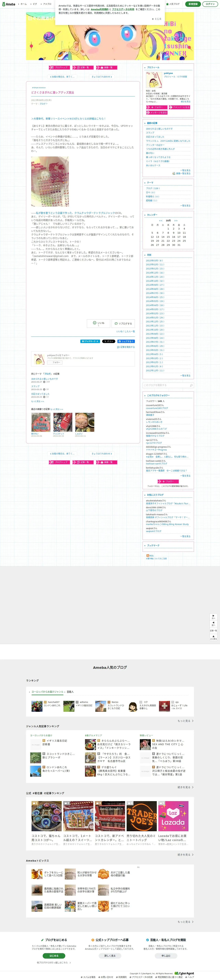Click the Ameba logo in header

pos(8,4)
